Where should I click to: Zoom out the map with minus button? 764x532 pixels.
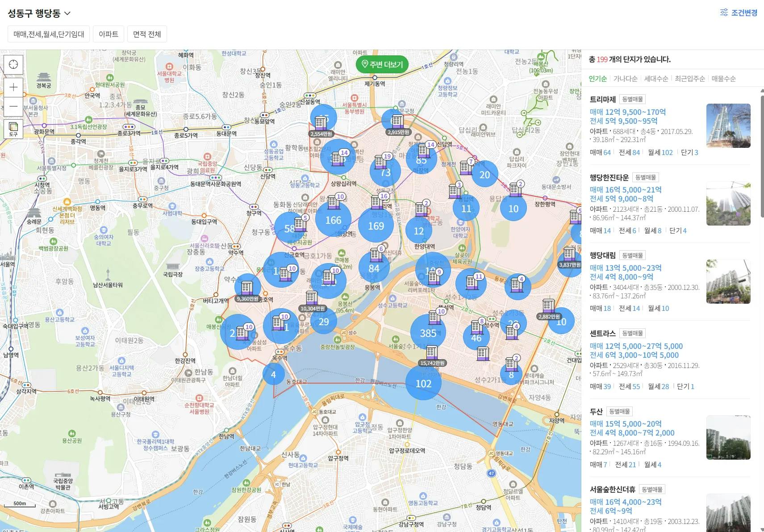point(13,106)
